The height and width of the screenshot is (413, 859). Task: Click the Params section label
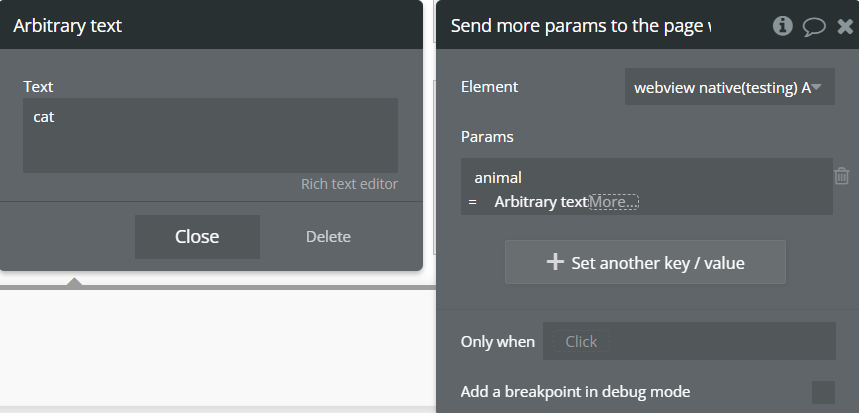pyautogui.click(x=487, y=136)
